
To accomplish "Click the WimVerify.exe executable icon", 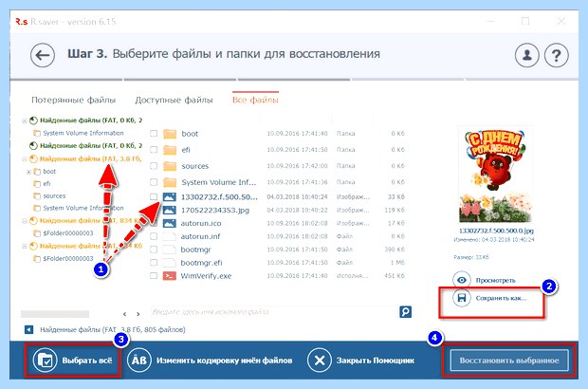I will [170, 276].
